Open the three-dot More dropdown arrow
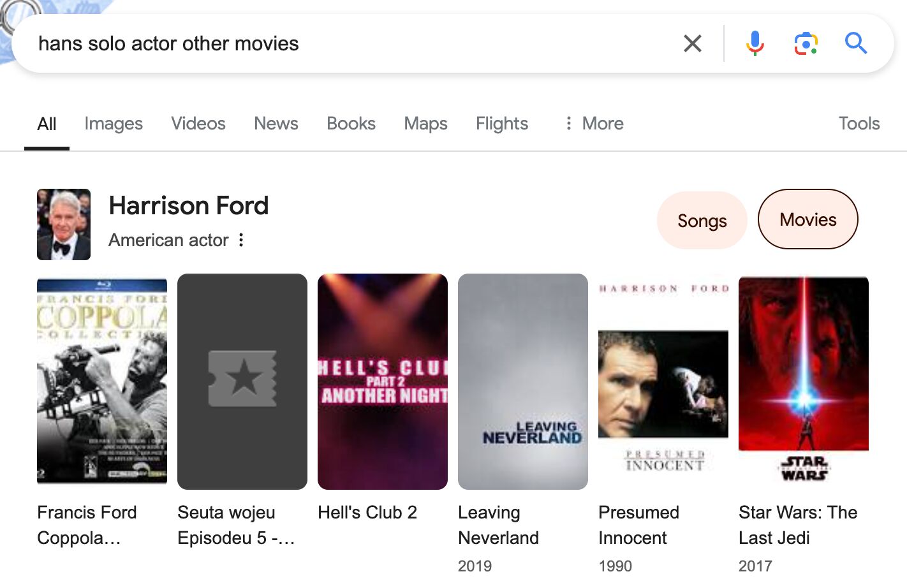This screenshot has height=588, width=907. point(568,123)
